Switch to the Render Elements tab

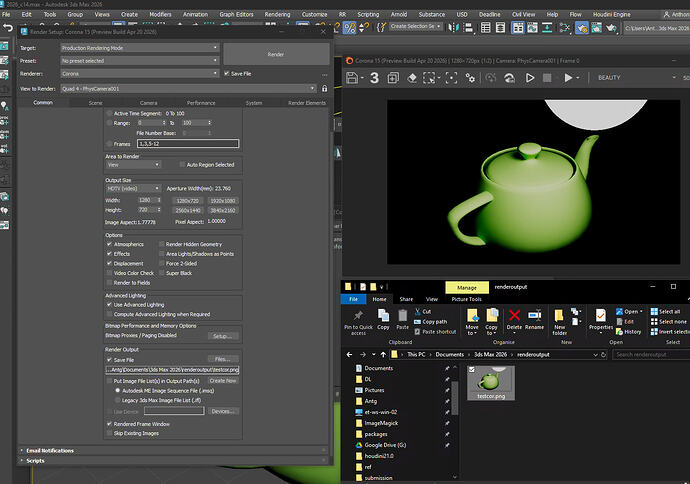point(307,103)
